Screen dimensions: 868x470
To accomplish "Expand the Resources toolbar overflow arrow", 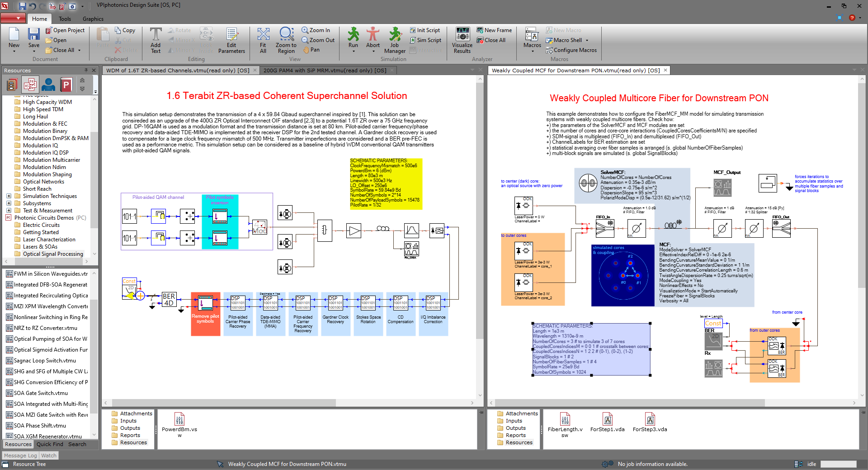I will pyautogui.click(x=95, y=91).
